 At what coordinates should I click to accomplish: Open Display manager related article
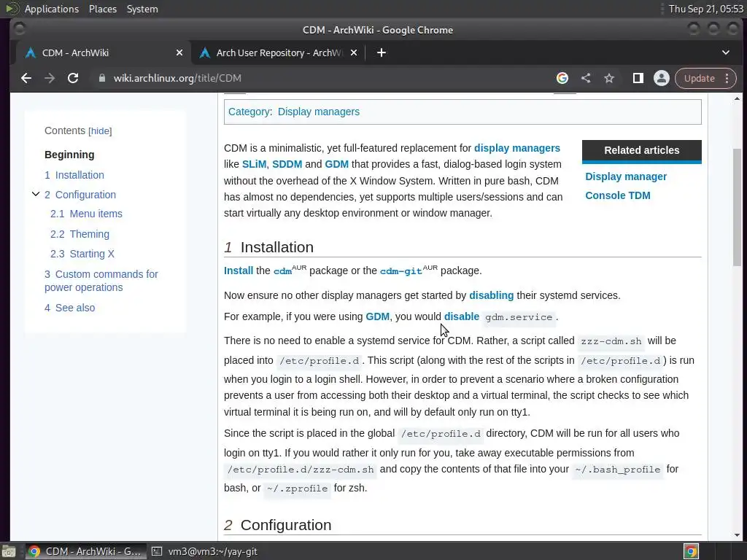point(625,176)
